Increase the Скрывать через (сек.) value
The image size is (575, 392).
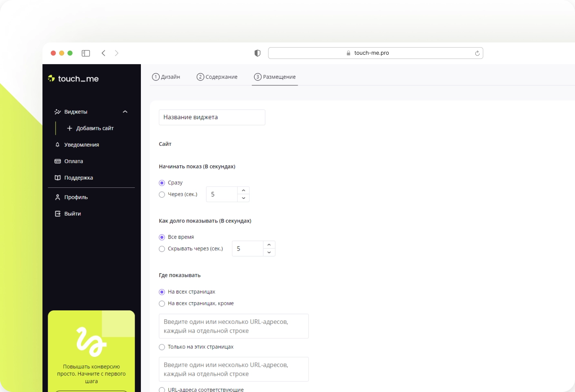pos(269,245)
